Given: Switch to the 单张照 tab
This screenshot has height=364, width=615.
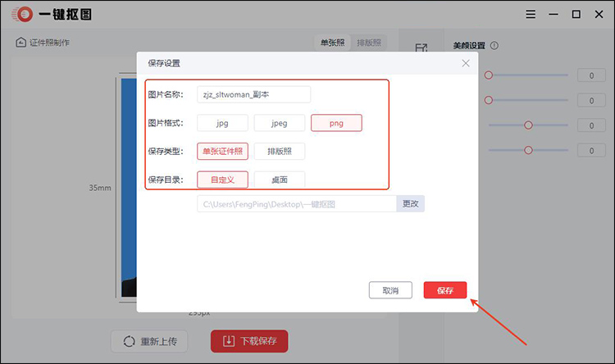Looking at the screenshot, I should (x=333, y=43).
